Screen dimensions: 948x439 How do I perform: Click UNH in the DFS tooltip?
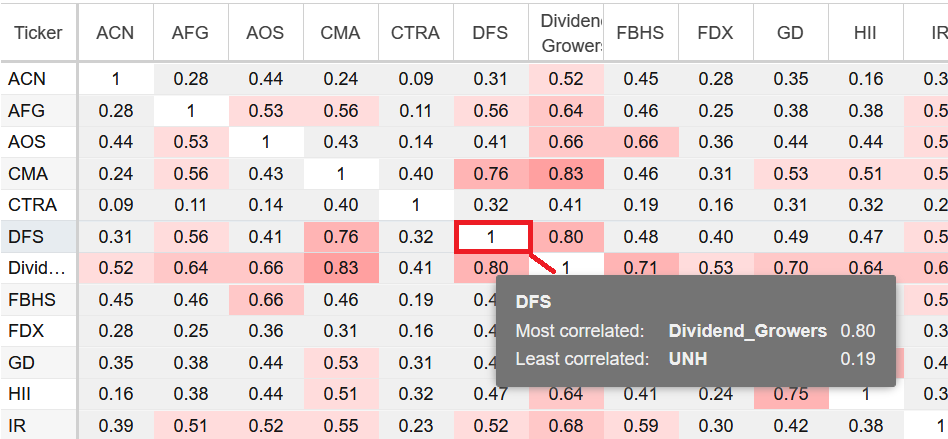(x=688, y=359)
